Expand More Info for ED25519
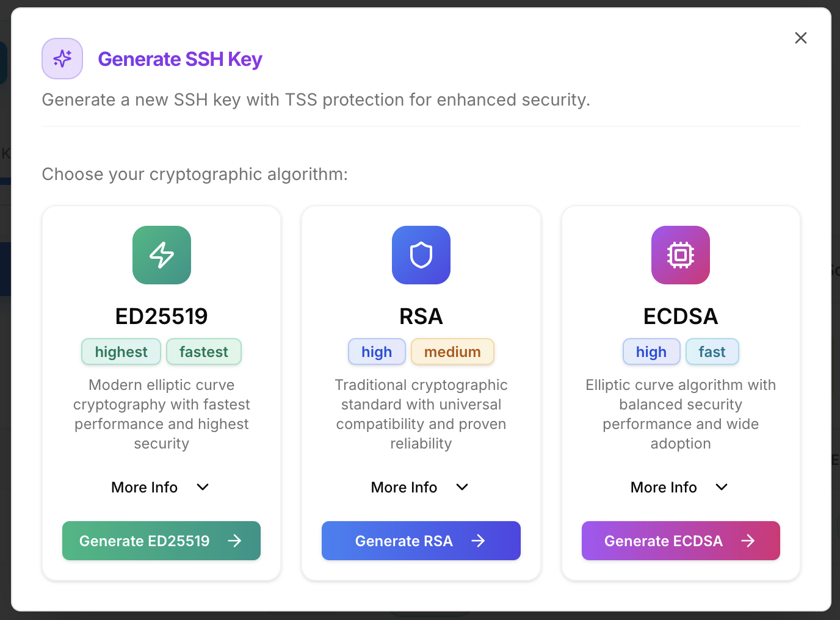The width and height of the screenshot is (840, 620). coord(160,487)
